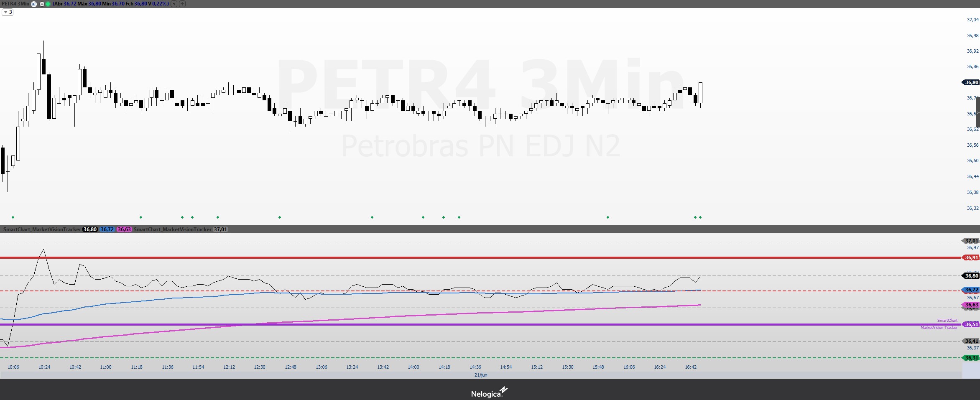Image resolution: width=980 pixels, height=400 pixels.
Task: Select the second SmartChart_MarketVisionTracker indicator label
Action: point(172,229)
